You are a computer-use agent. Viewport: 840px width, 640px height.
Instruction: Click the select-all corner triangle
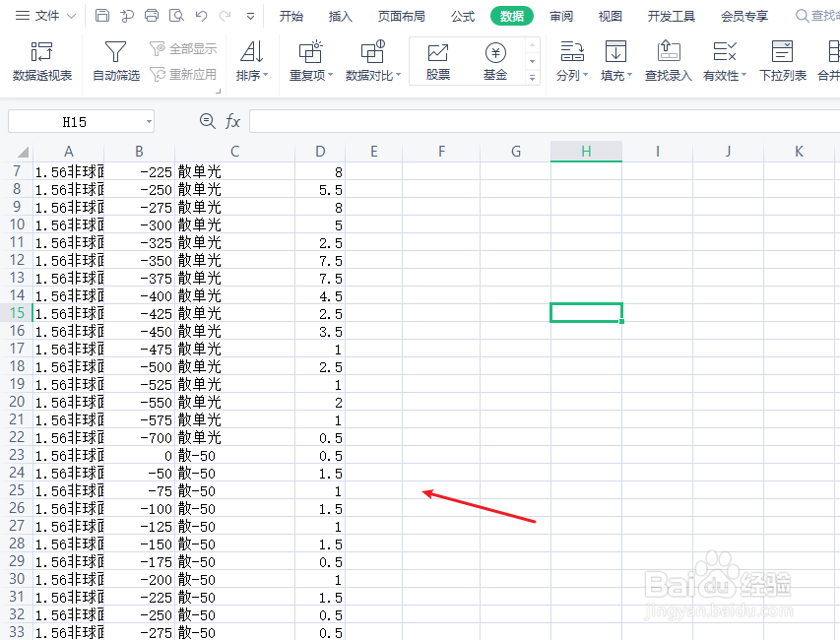[23, 152]
